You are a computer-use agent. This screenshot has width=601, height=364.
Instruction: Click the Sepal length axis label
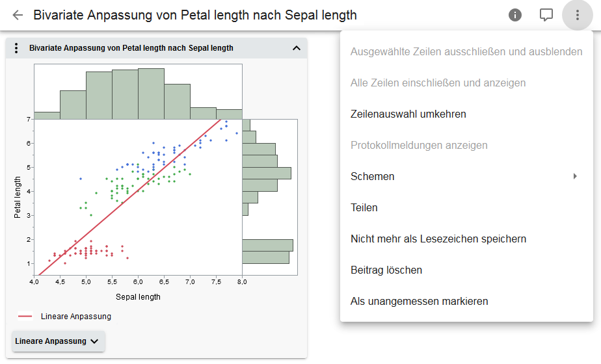138,297
